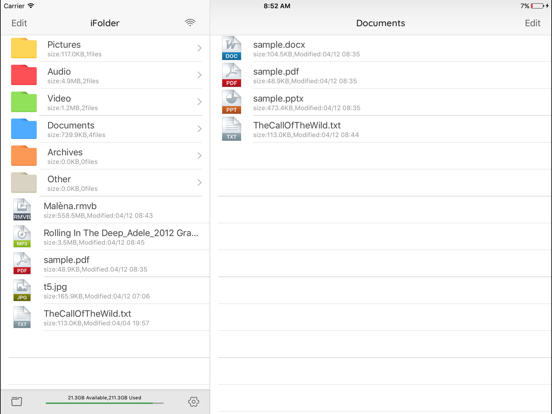Expand Pictures folder via its chevron
This screenshot has width=552, height=414.
(199, 48)
